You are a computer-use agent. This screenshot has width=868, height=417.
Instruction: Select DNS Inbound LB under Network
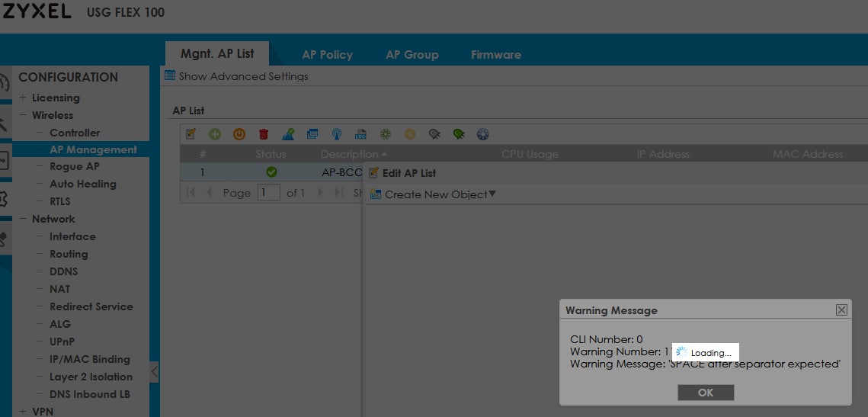point(90,394)
